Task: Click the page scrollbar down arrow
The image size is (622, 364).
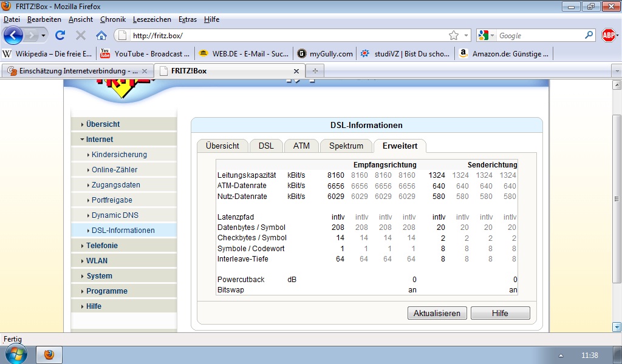Action: [x=617, y=327]
